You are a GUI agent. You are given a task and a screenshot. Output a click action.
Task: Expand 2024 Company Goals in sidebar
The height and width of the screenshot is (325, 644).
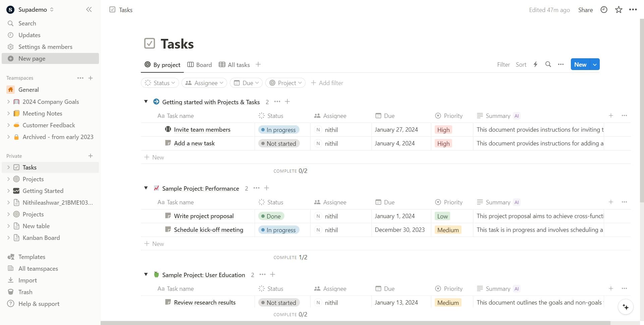click(x=8, y=102)
